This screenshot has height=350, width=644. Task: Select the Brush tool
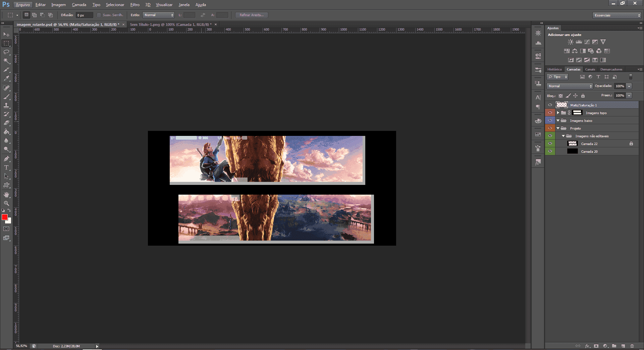coord(6,97)
